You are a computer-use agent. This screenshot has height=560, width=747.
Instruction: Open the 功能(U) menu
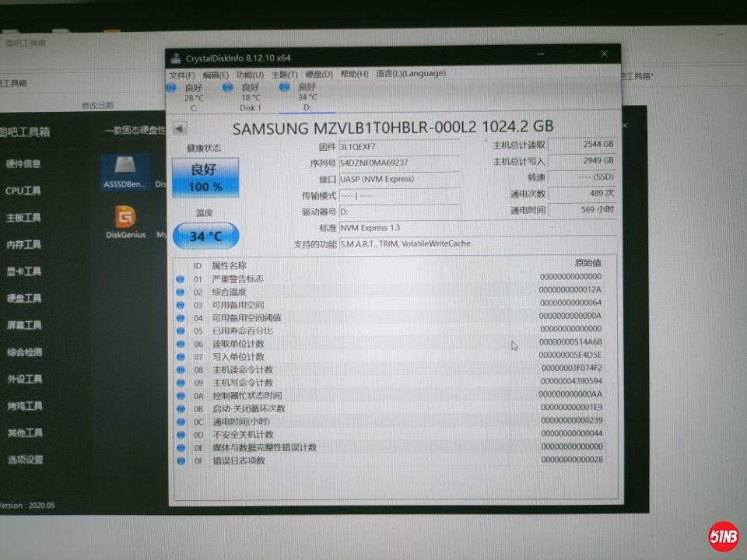click(x=250, y=75)
